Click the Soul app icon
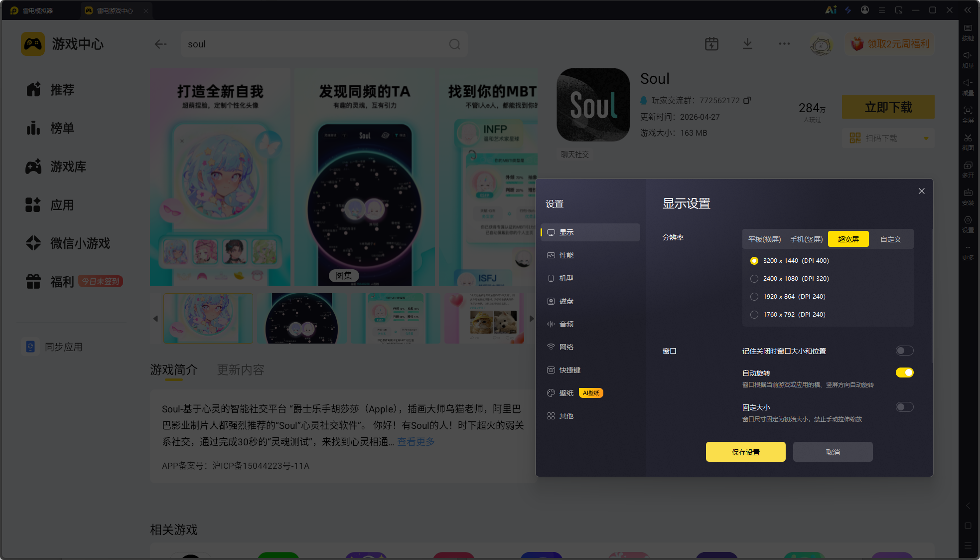This screenshot has width=980, height=560. [x=593, y=105]
